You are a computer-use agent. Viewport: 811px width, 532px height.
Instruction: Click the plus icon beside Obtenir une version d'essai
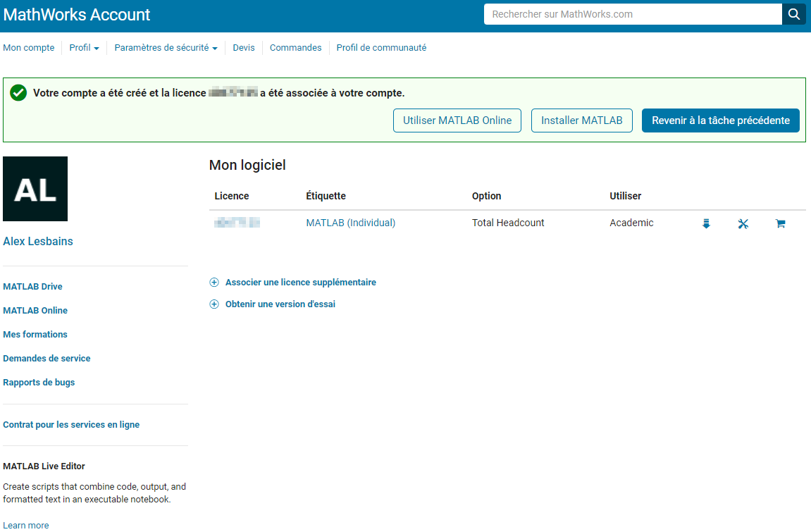tap(214, 304)
